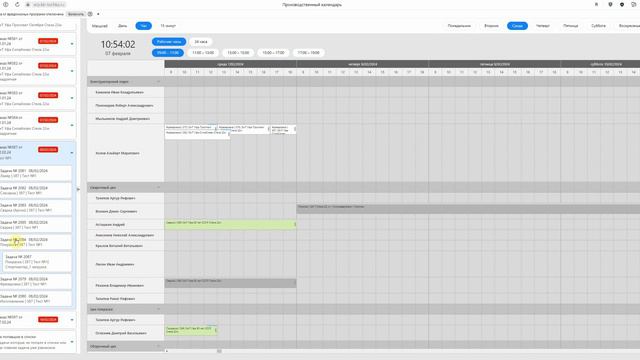The width and height of the screenshot is (640, 360).
Task: Select task card Задача № 2081
Action: (36, 173)
